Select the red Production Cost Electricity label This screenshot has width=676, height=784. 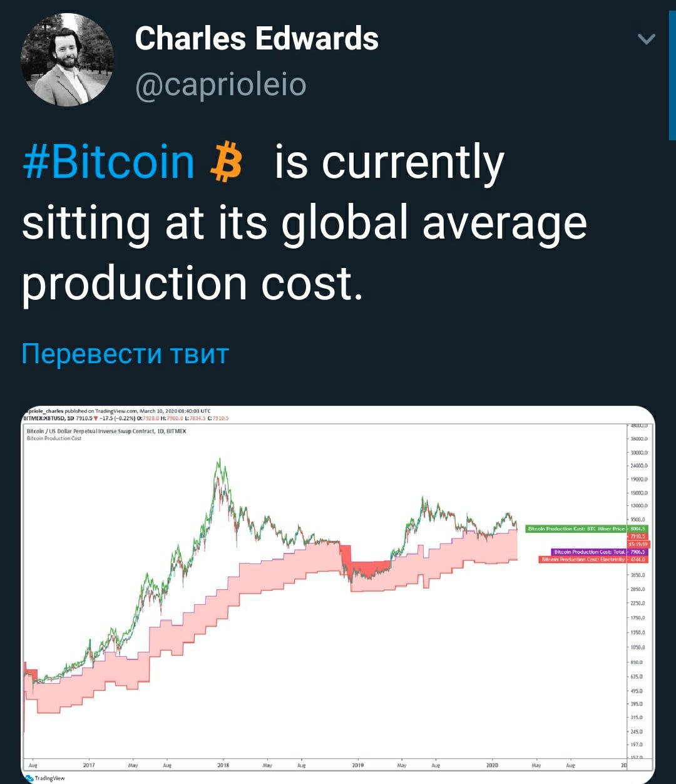(582, 559)
